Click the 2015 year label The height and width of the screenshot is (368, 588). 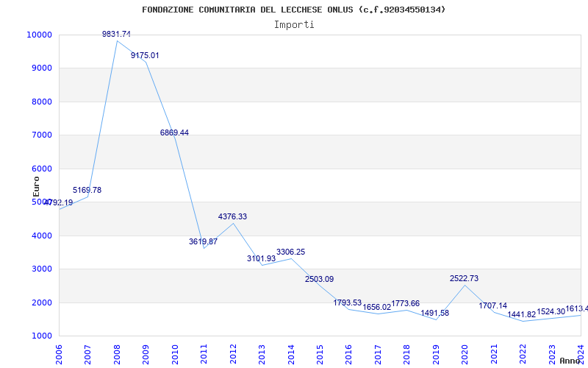(320, 354)
